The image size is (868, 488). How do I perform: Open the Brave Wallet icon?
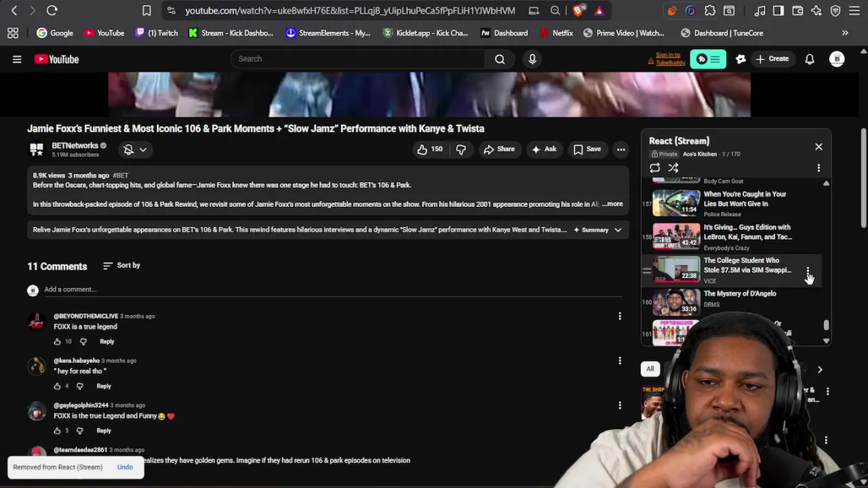tap(797, 10)
